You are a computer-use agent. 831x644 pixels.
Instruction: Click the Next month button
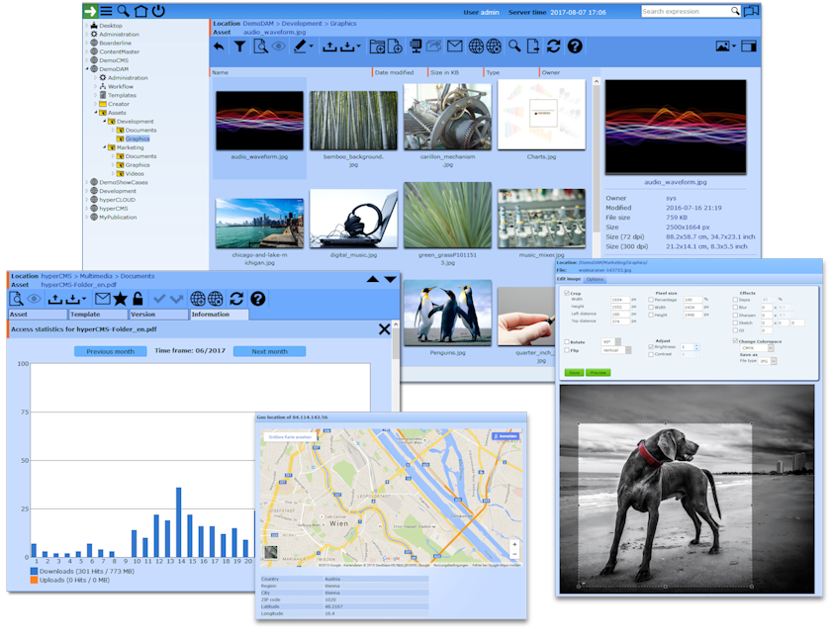pos(269,351)
